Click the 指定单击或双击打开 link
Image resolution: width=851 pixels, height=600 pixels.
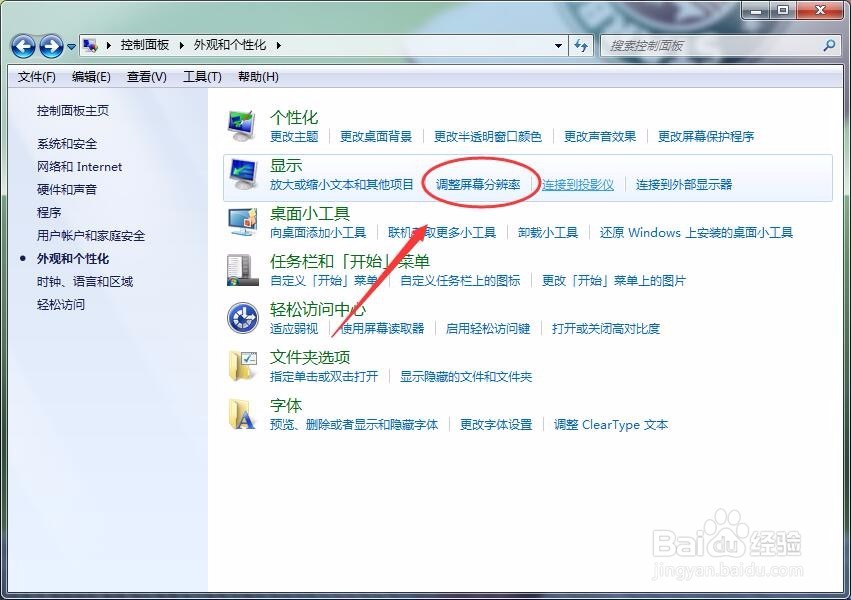coord(324,376)
